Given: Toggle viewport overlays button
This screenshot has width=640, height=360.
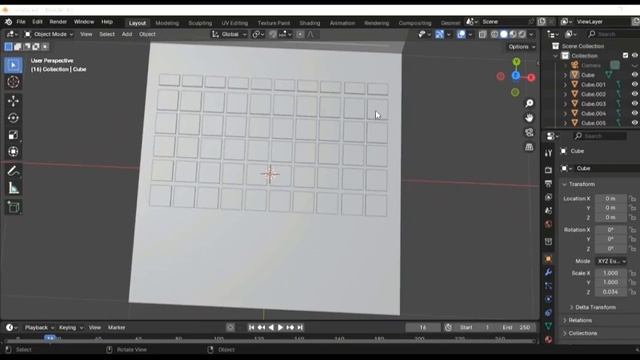Looking at the screenshot, I should coord(461,35).
